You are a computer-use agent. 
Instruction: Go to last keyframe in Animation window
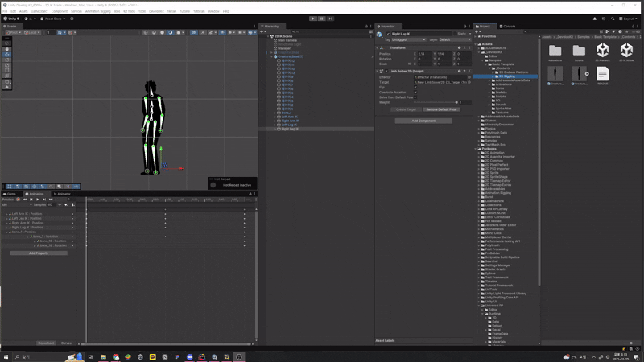tap(51, 200)
